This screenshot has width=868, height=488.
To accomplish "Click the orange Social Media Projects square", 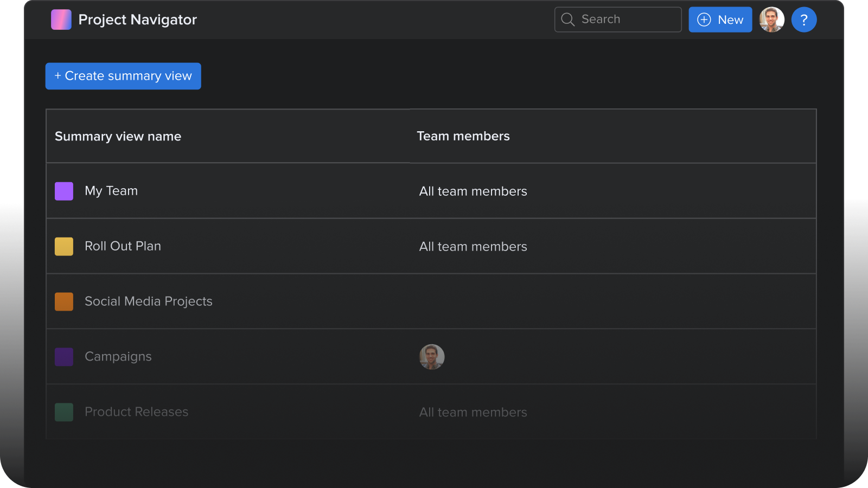I will [x=64, y=302].
